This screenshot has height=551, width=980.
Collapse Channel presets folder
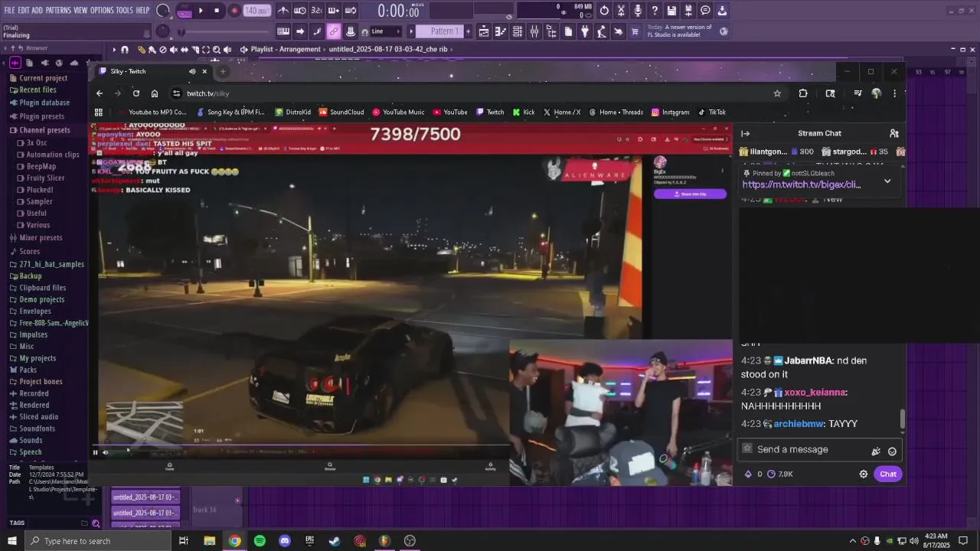[x=44, y=130]
